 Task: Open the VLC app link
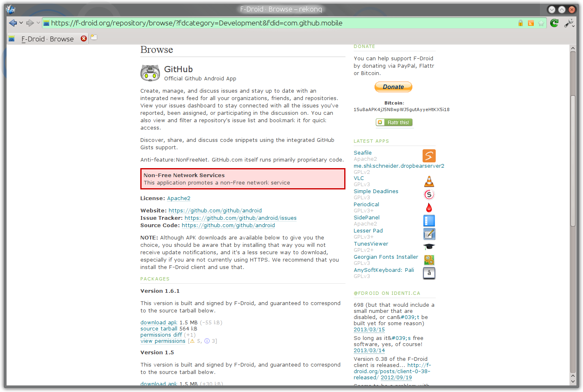pos(359,178)
